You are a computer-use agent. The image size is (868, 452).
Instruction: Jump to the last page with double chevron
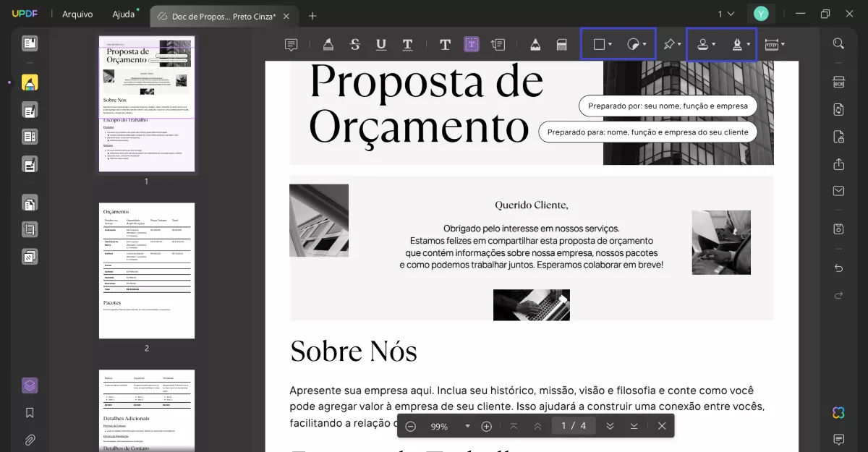coord(610,426)
